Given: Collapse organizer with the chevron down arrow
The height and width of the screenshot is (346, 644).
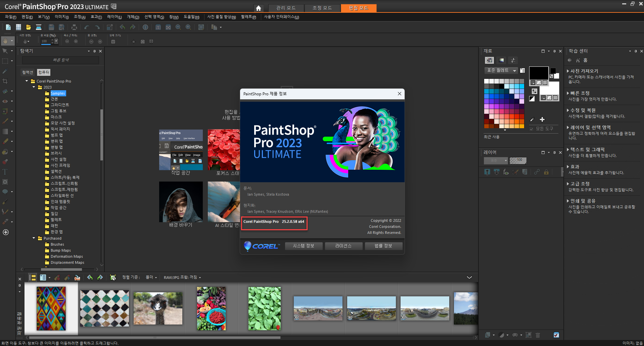Looking at the screenshot, I should click(469, 278).
